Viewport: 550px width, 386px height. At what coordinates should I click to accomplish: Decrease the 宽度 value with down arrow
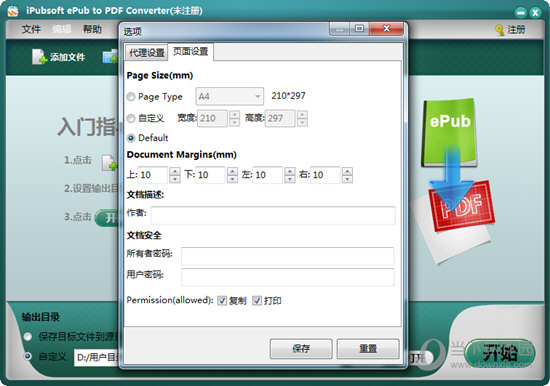click(234, 122)
